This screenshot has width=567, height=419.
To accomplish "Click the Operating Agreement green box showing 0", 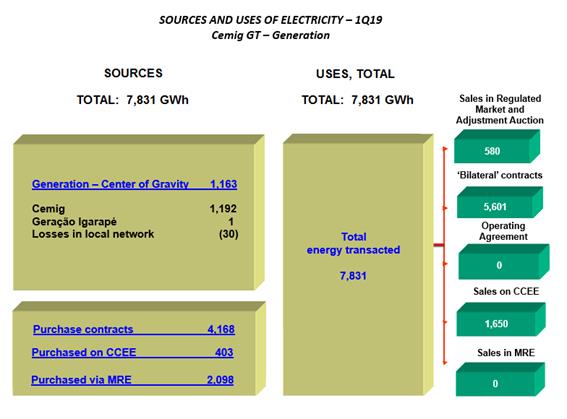I will 504,262.
